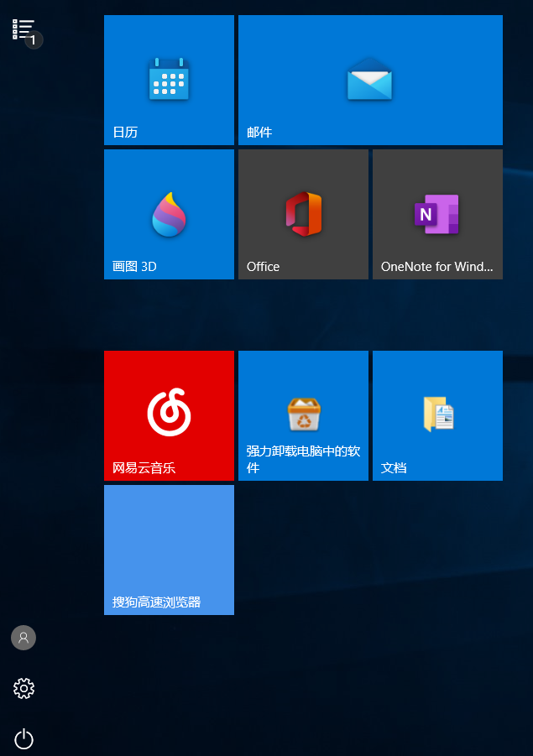
Task: Open the user account menu
Action: tap(24, 638)
